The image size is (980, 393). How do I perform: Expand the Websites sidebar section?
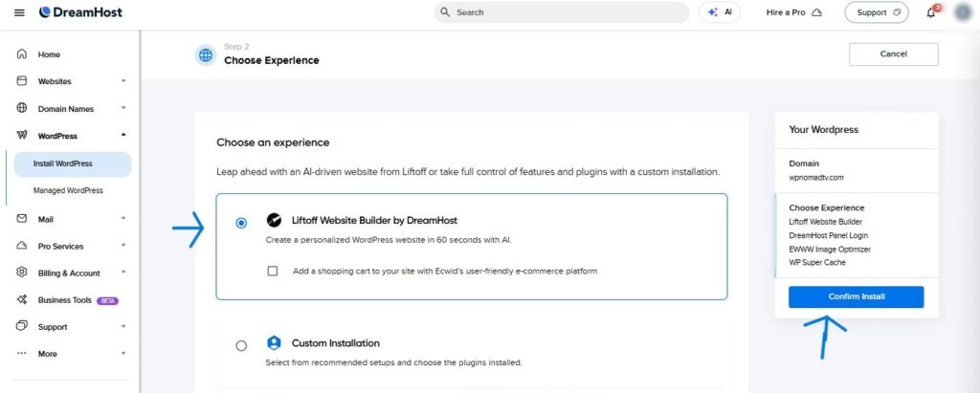point(73,81)
